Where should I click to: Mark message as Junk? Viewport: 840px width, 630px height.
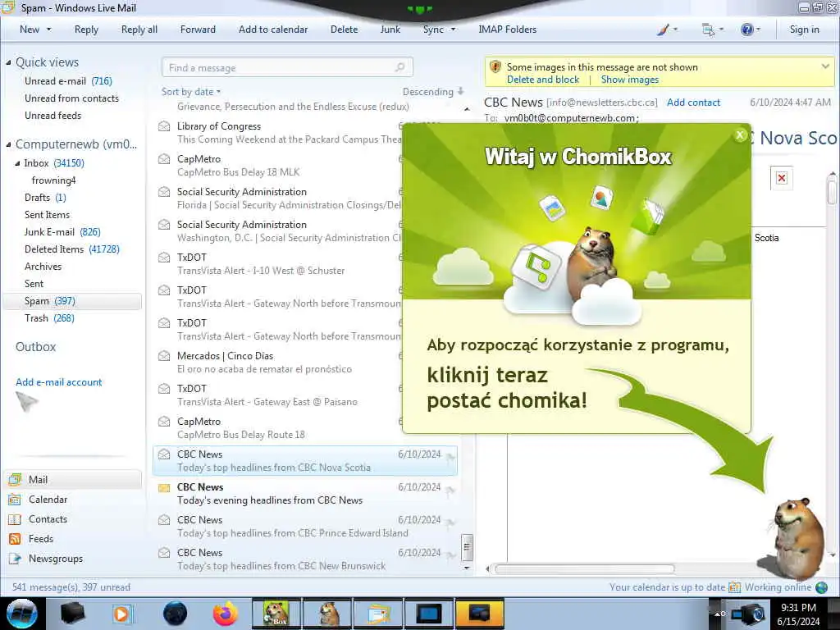coord(390,30)
